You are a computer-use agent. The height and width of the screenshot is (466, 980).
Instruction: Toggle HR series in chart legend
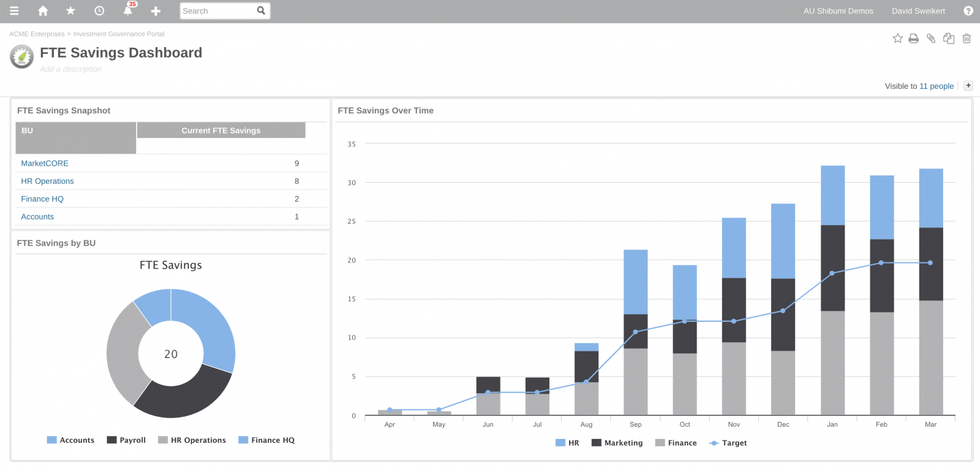coord(567,443)
